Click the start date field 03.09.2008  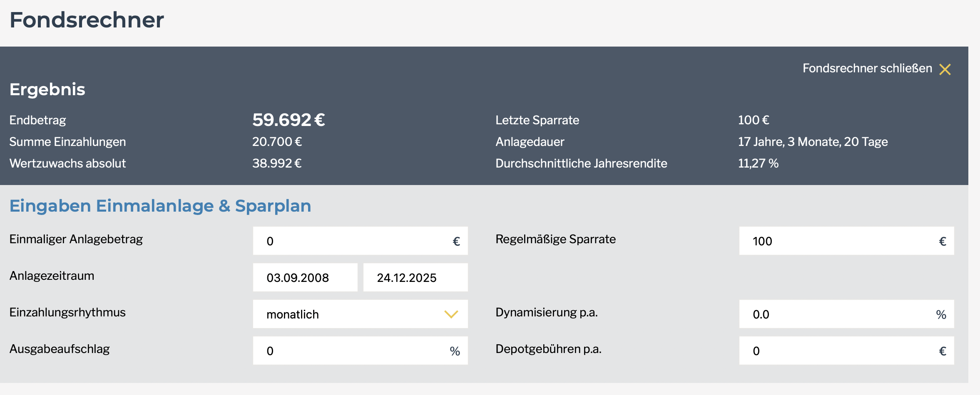point(305,278)
